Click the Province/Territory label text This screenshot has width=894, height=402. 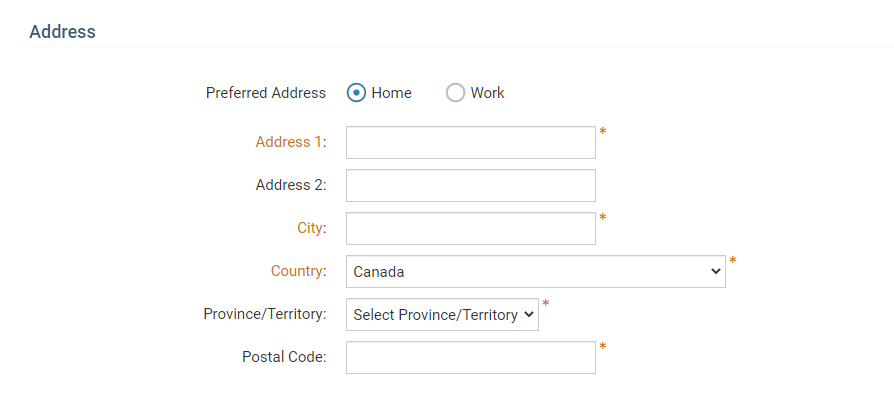[x=265, y=315]
